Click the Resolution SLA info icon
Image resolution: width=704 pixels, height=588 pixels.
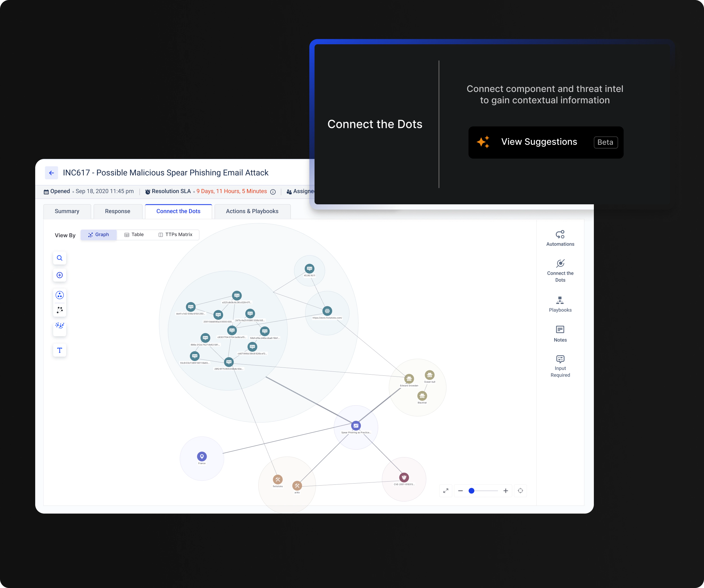pyautogui.click(x=273, y=192)
